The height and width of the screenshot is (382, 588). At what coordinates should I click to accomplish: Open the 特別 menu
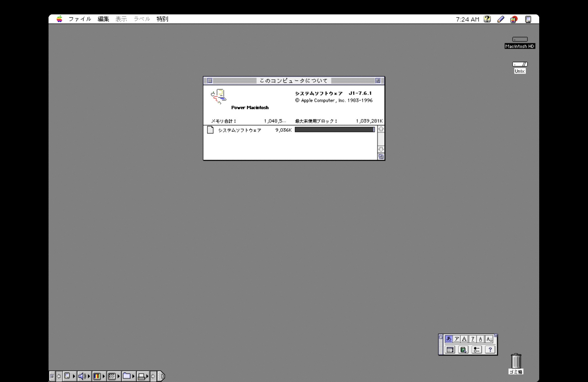pos(162,19)
